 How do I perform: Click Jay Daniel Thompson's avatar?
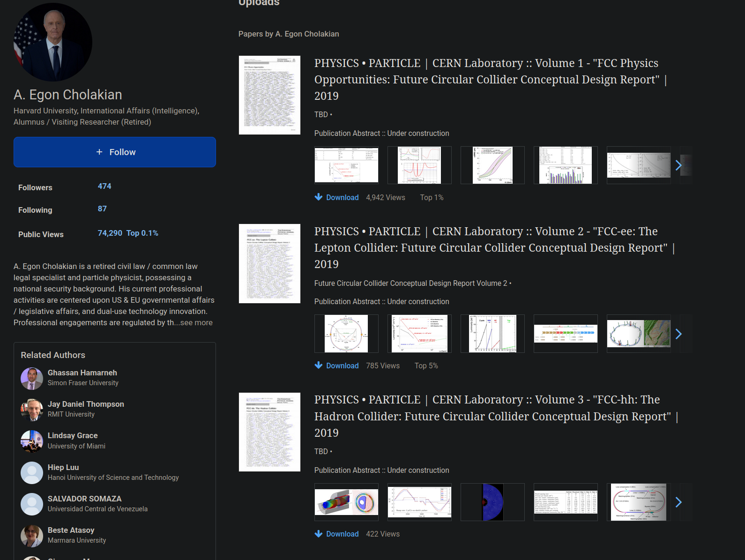32,410
